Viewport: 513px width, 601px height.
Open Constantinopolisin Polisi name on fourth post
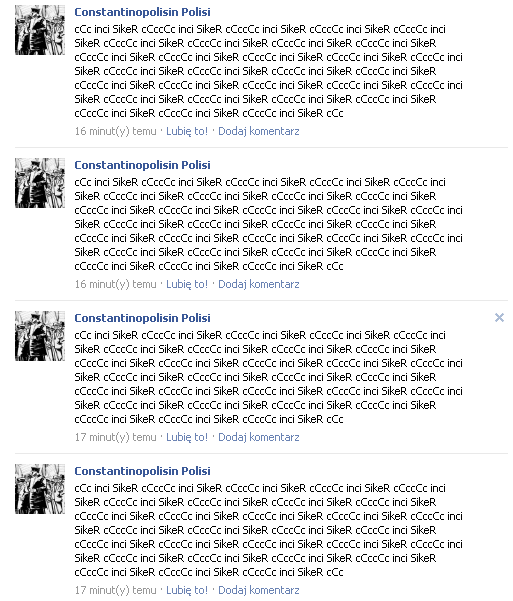[142, 471]
